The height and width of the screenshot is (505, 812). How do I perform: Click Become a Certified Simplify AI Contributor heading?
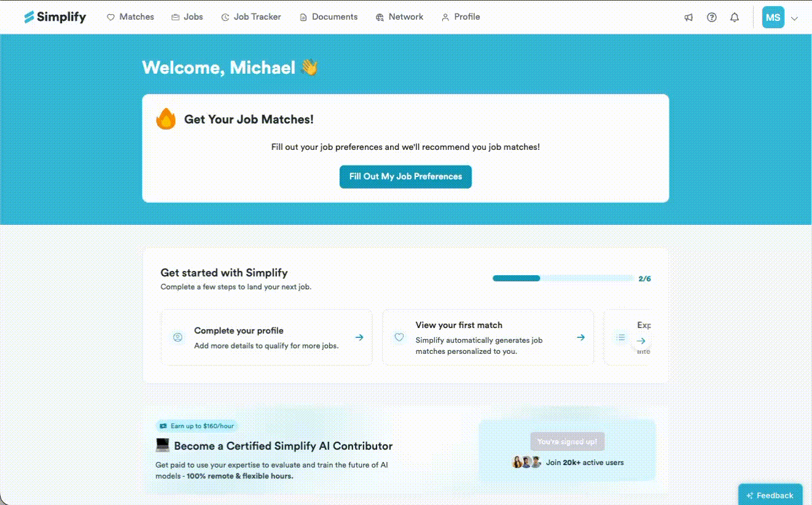click(283, 446)
